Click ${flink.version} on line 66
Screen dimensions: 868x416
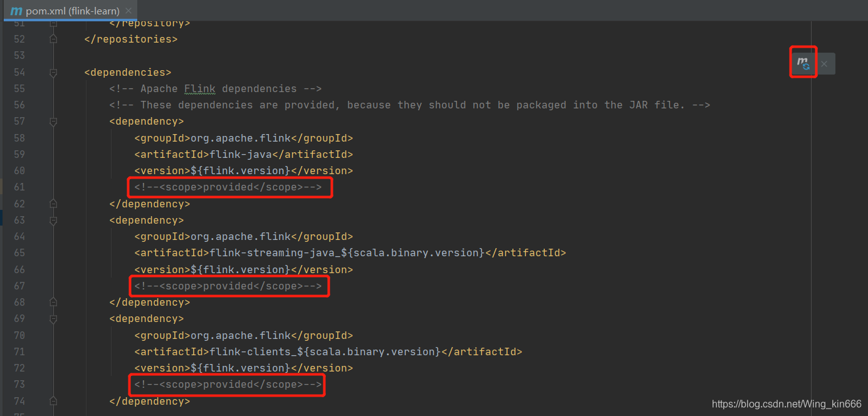pos(241,269)
